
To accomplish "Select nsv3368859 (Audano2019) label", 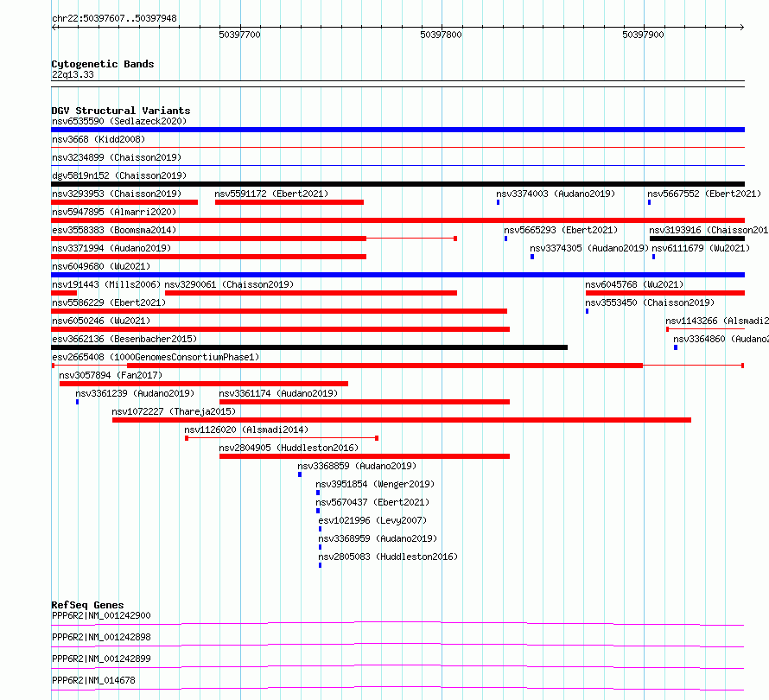I will [x=357, y=466].
